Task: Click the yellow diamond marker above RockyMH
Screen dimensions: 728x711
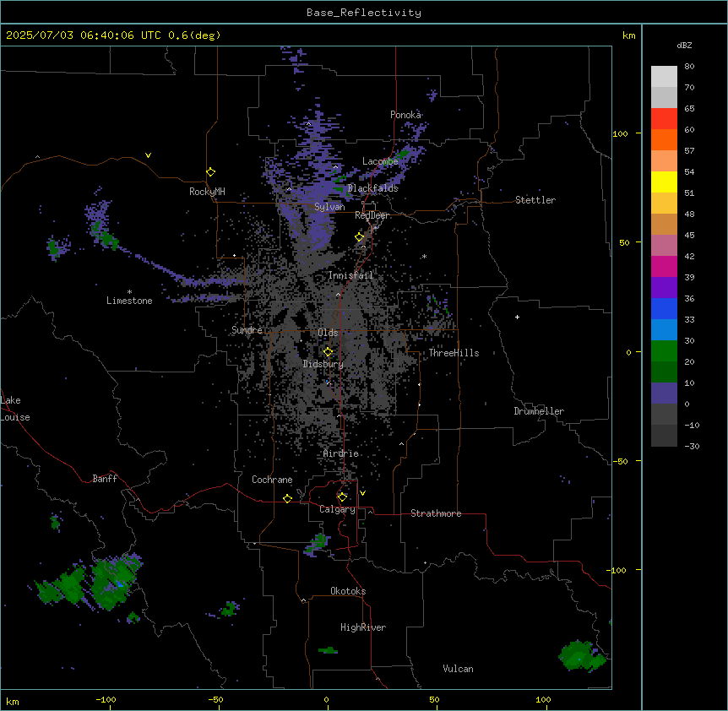Action: [x=210, y=172]
